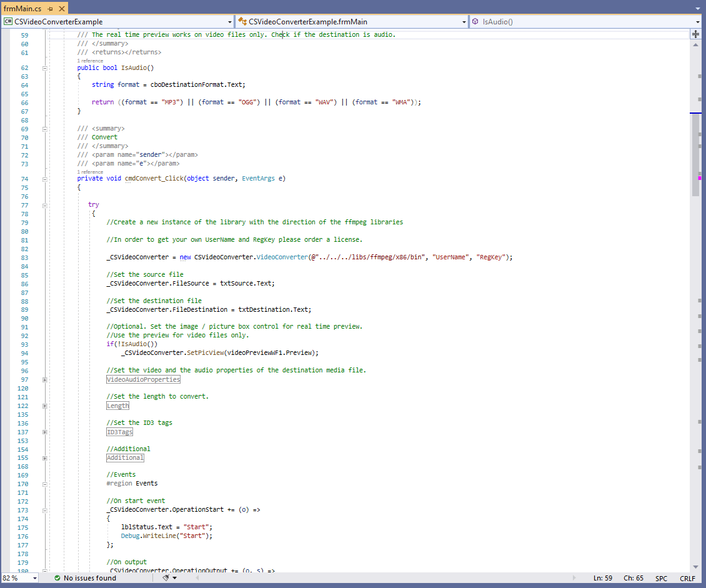The image size is (706, 588).
Task: Collapse the summary comment on line 69
Action: (x=44, y=129)
